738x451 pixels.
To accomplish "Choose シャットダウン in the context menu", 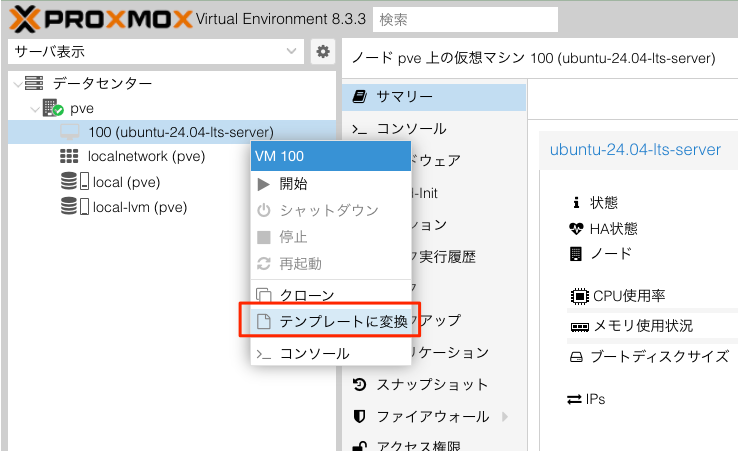I will pos(331,210).
